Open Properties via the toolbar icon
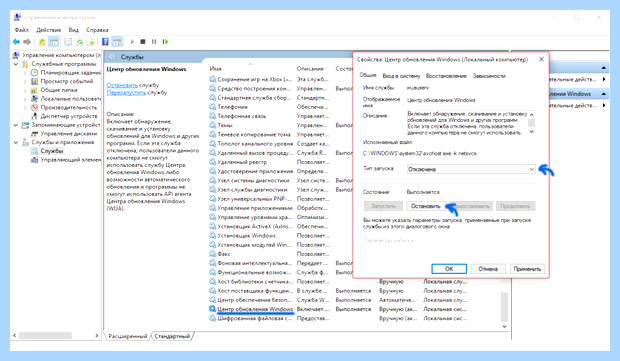This screenshot has width=620, height=361. [68, 42]
